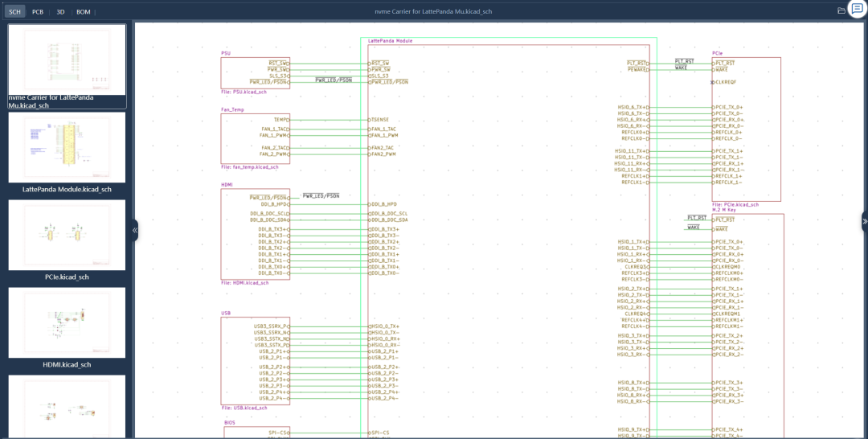Click the USB3_SSRX_P pin in USB block
868x439 pixels.
pos(272,326)
